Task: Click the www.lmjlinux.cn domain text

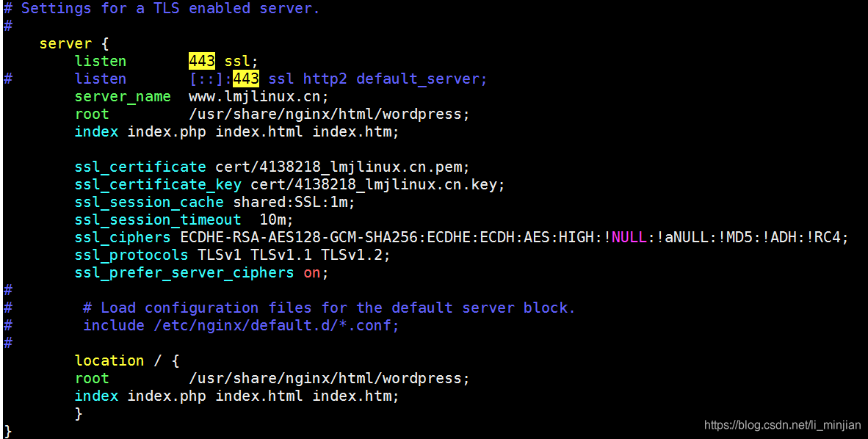Action: point(258,96)
